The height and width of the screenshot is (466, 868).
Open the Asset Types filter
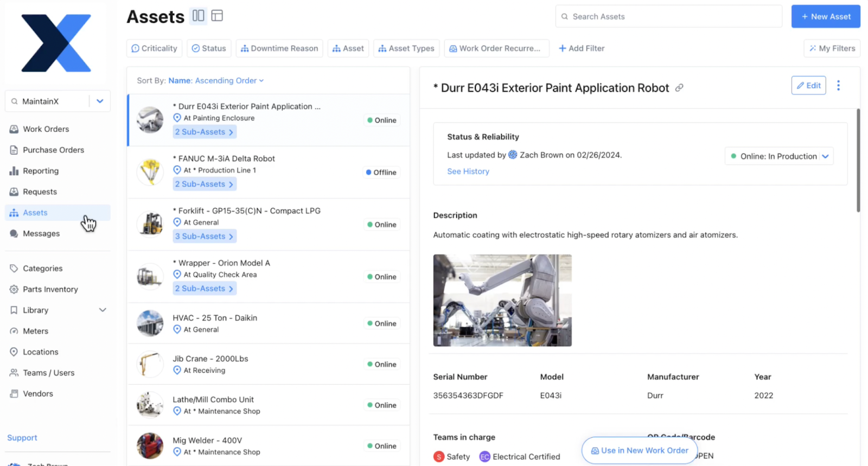[x=406, y=48]
